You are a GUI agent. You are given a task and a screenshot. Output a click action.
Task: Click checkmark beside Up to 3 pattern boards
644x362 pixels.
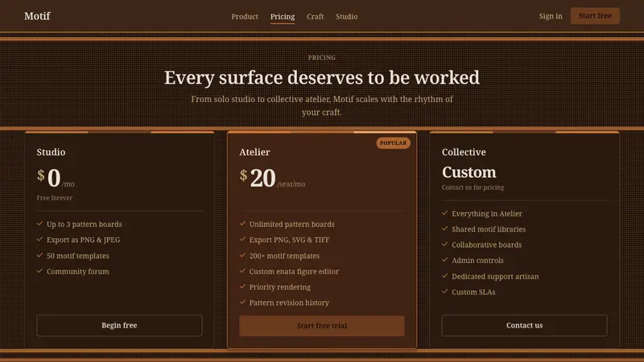pyautogui.click(x=39, y=224)
